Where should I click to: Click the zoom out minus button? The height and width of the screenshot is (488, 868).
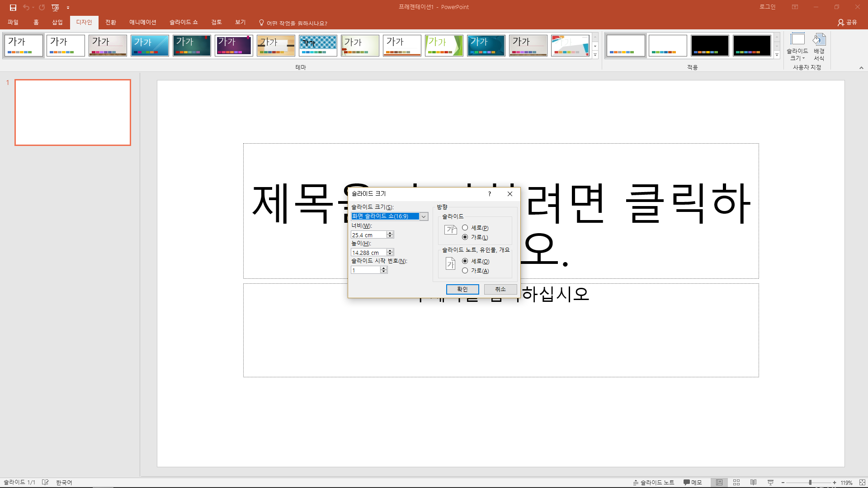click(x=783, y=483)
